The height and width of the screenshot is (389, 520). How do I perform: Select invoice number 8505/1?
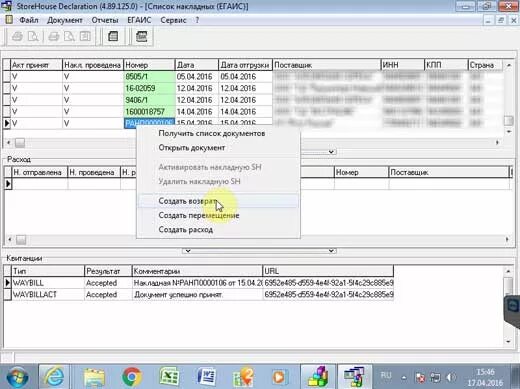[x=149, y=77]
